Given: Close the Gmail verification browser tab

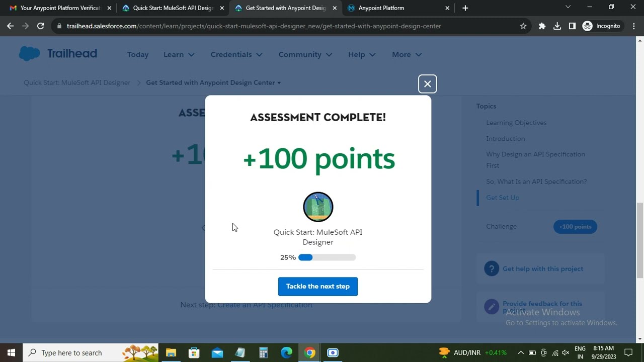Looking at the screenshot, I should (x=109, y=8).
